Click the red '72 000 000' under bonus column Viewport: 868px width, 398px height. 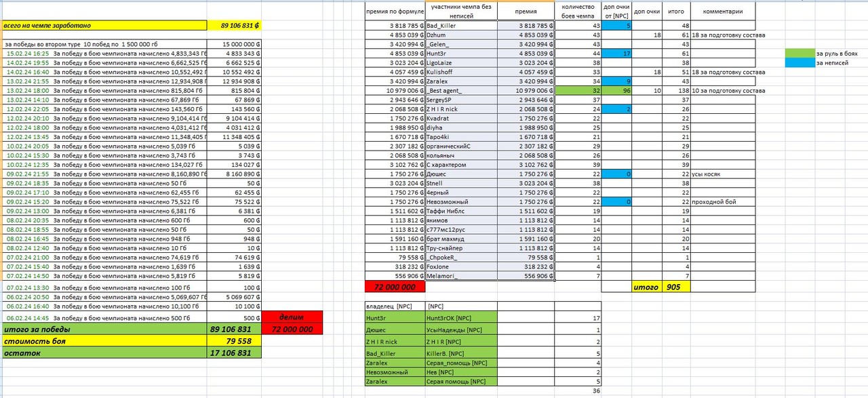(x=395, y=287)
